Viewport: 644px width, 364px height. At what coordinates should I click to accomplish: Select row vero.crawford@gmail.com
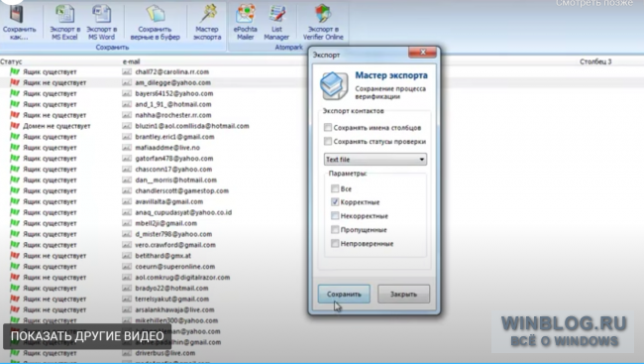coord(175,245)
